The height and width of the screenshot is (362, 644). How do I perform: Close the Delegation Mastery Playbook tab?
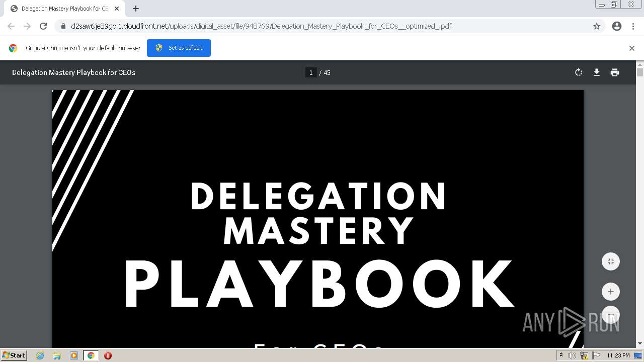(x=117, y=9)
